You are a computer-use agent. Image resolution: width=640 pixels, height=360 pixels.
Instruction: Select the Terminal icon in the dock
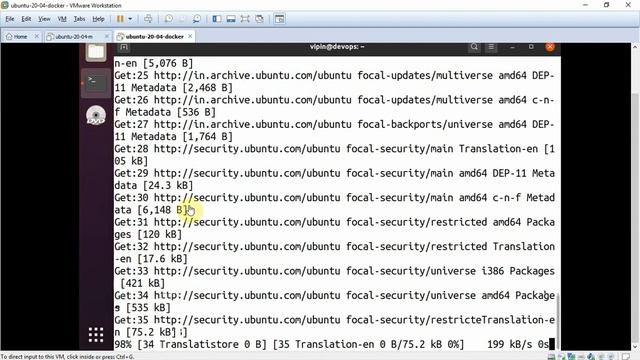(x=96, y=83)
